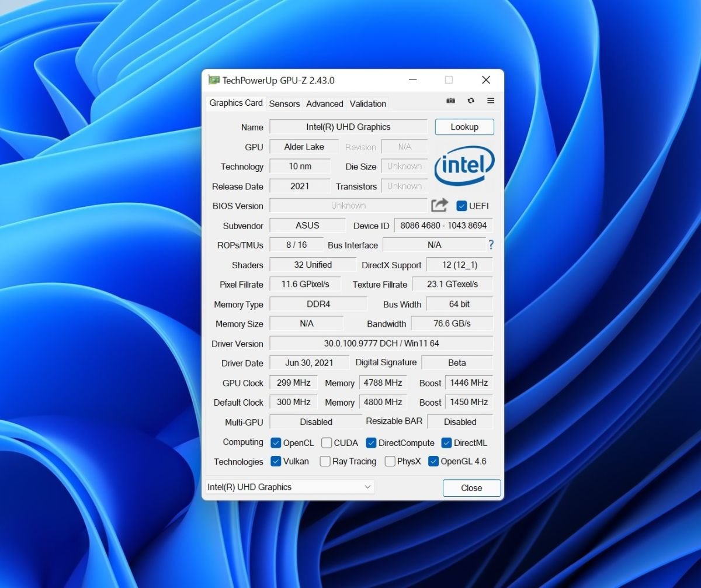Click the BIOS export share icon
This screenshot has height=588, width=701.
click(439, 205)
